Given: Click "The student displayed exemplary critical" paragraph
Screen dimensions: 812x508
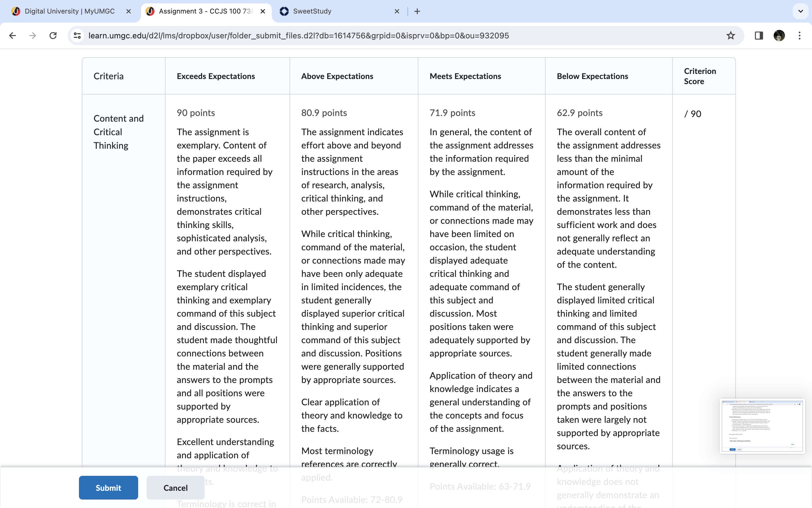Looking at the screenshot, I should tap(227, 346).
